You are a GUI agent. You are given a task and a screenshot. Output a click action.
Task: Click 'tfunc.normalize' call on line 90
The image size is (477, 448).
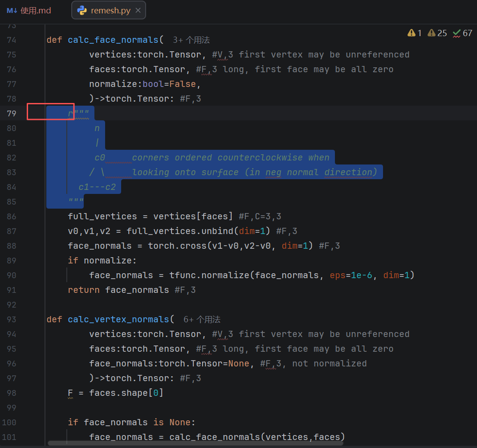[209, 275]
